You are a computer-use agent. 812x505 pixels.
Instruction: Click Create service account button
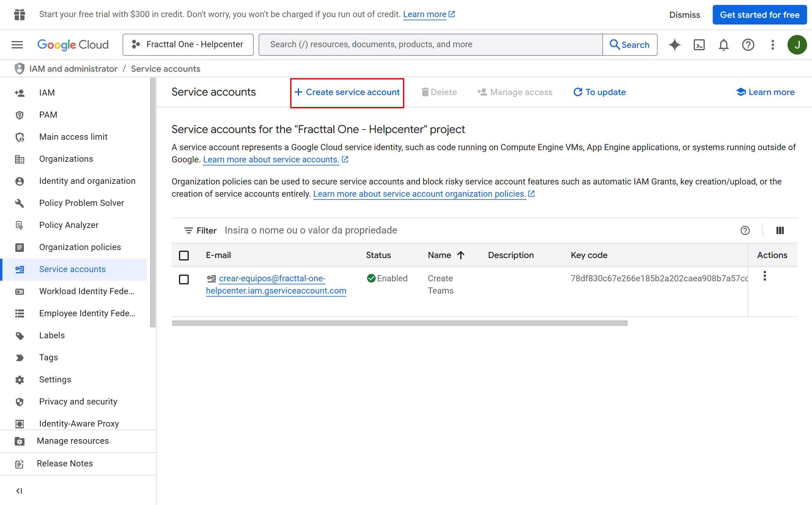tap(347, 92)
